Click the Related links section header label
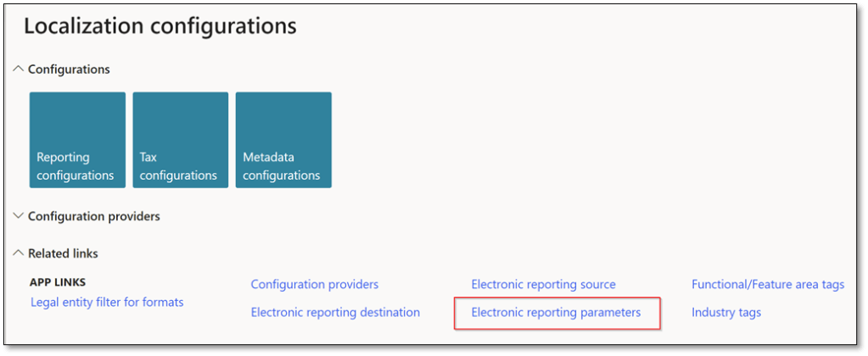This screenshot has width=868, height=356. point(63,253)
